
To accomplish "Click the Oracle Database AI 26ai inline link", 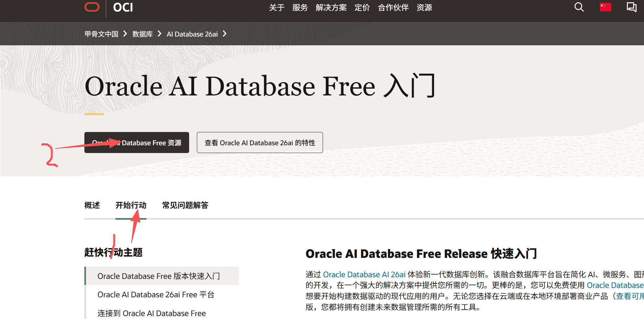I will pyautogui.click(x=364, y=274).
